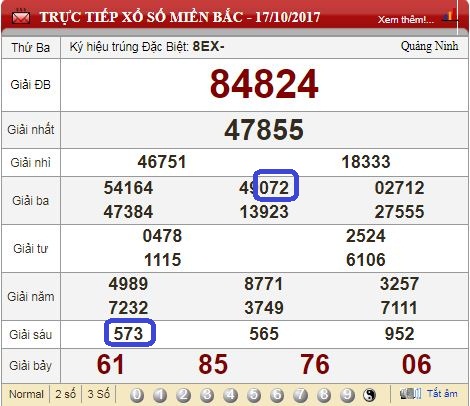Switch to 3 Số display mode
The image size is (470, 406).
click(x=99, y=394)
